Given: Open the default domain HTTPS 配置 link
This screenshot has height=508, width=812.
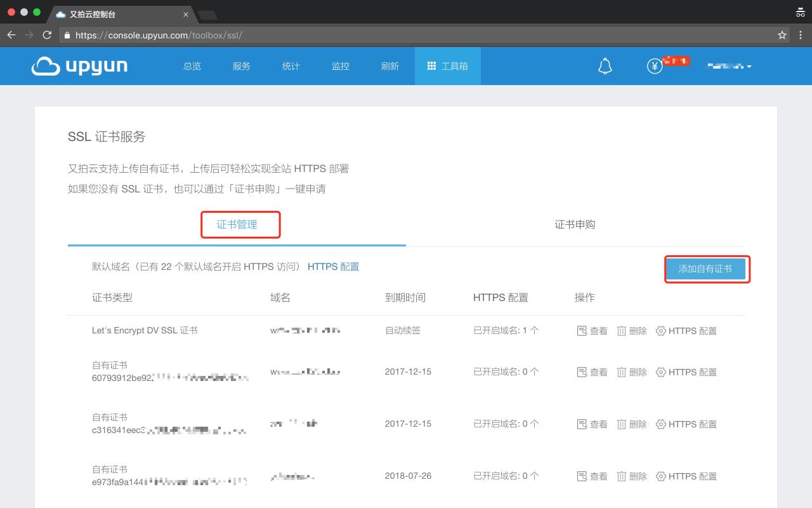Looking at the screenshot, I should pyautogui.click(x=333, y=267).
